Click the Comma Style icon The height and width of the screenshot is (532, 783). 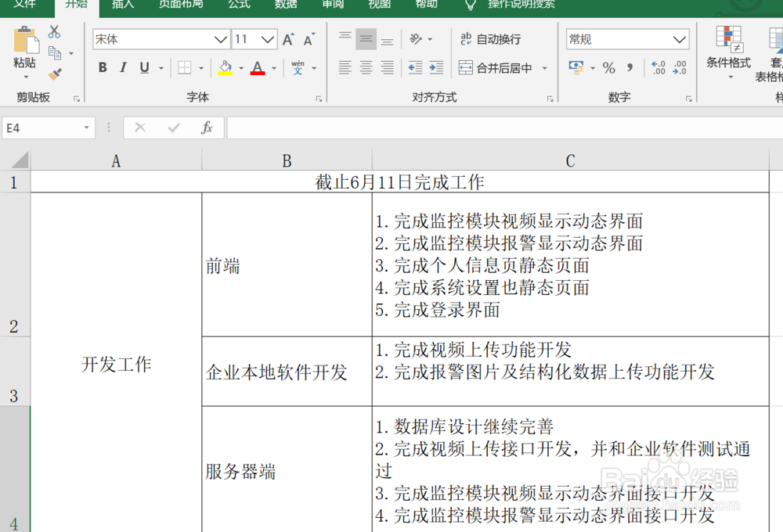click(x=631, y=68)
